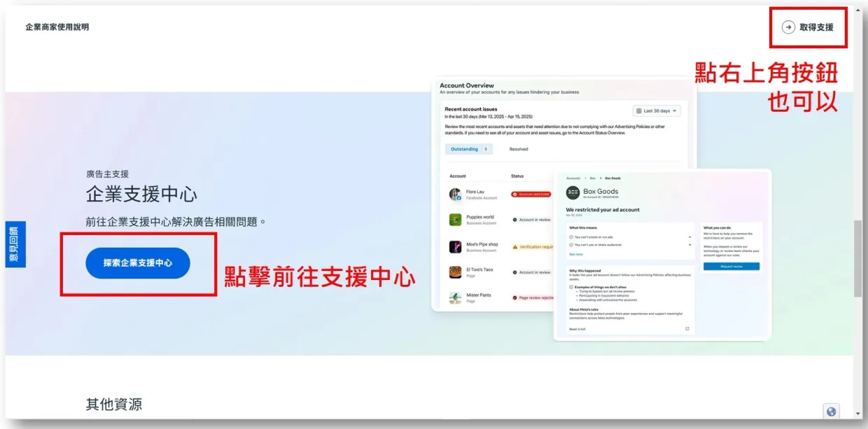Click the Verification required status label

[x=533, y=246]
